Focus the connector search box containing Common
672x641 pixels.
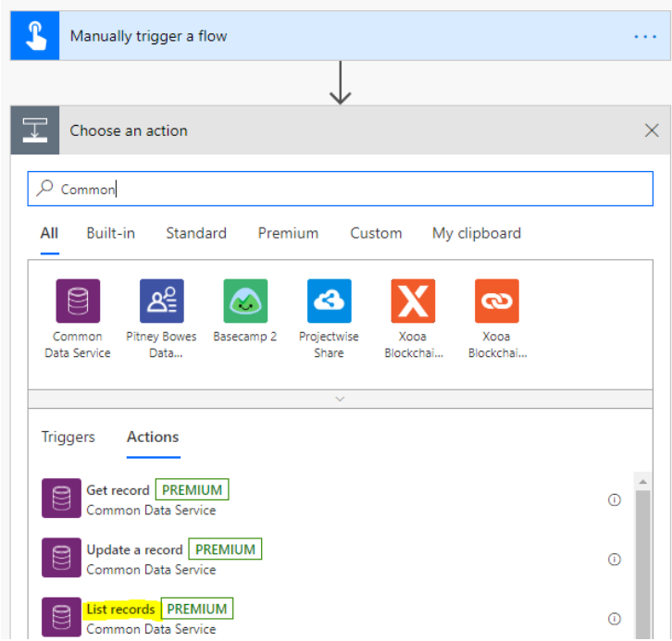pyautogui.click(x=341, y=189)
